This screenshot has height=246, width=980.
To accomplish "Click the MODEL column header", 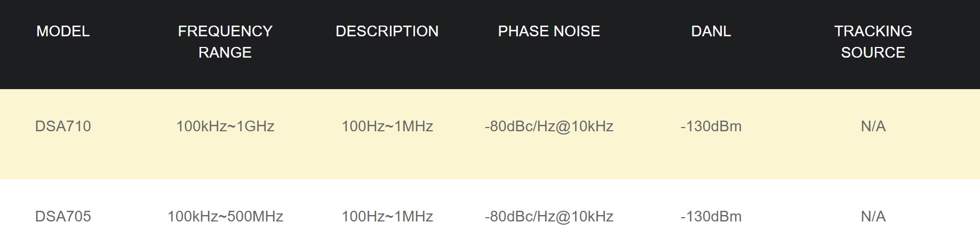I will [x=63, y=31].
